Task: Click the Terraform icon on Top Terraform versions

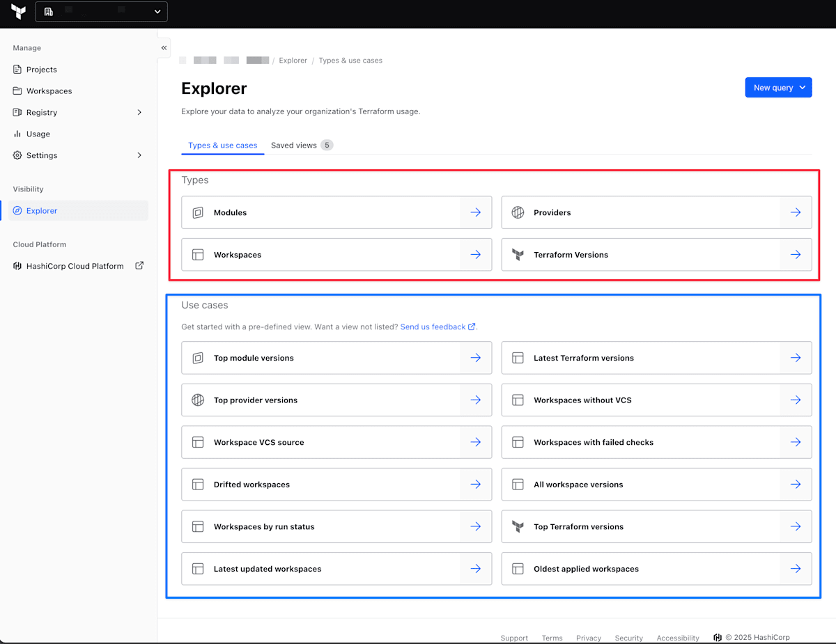Action: (518, 526)
